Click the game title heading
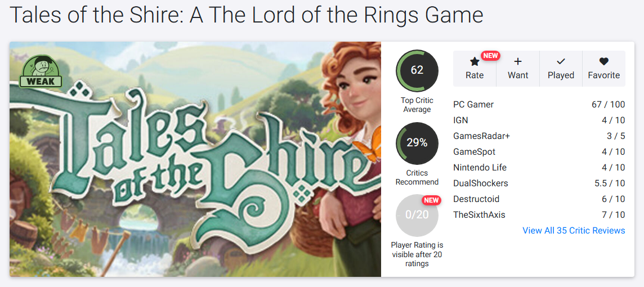Viewport: 644px width, 287px height. pos(246,15)
